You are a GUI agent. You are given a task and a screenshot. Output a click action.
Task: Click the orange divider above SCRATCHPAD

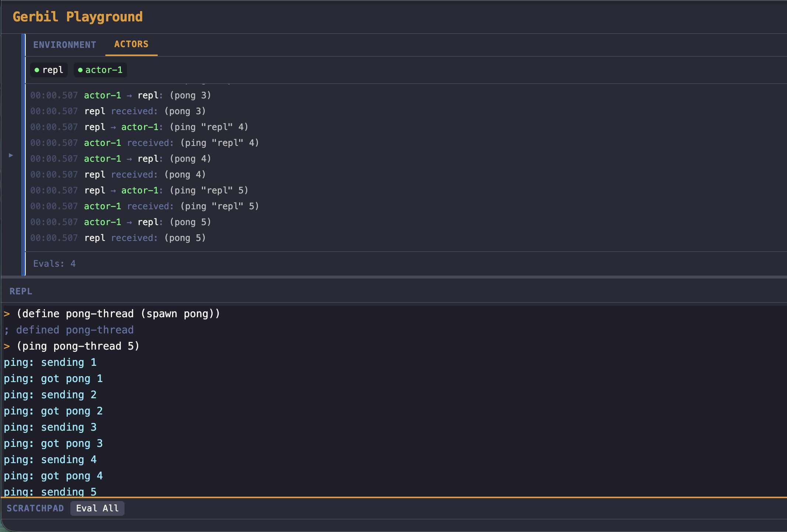click(x=393, y=497)
